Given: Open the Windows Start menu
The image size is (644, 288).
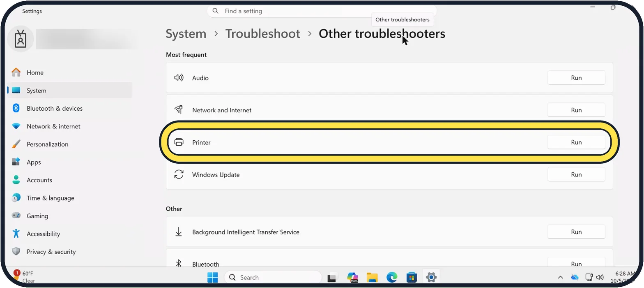Looking at the screenshot, I should click(x=213, y=277).
